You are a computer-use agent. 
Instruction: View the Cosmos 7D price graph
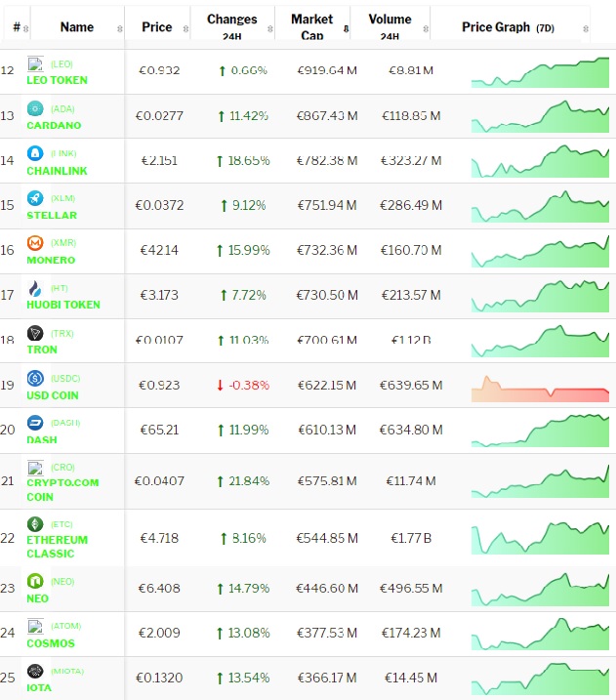[540, 634]
